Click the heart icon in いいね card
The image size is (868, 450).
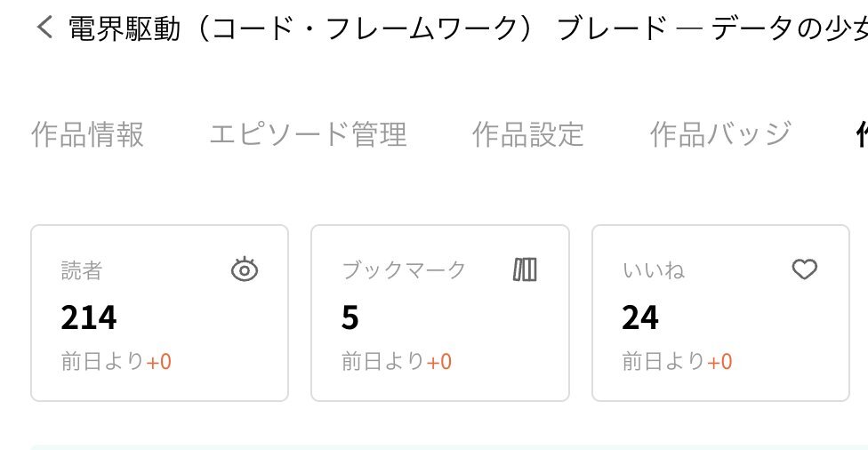pos(804,269)
